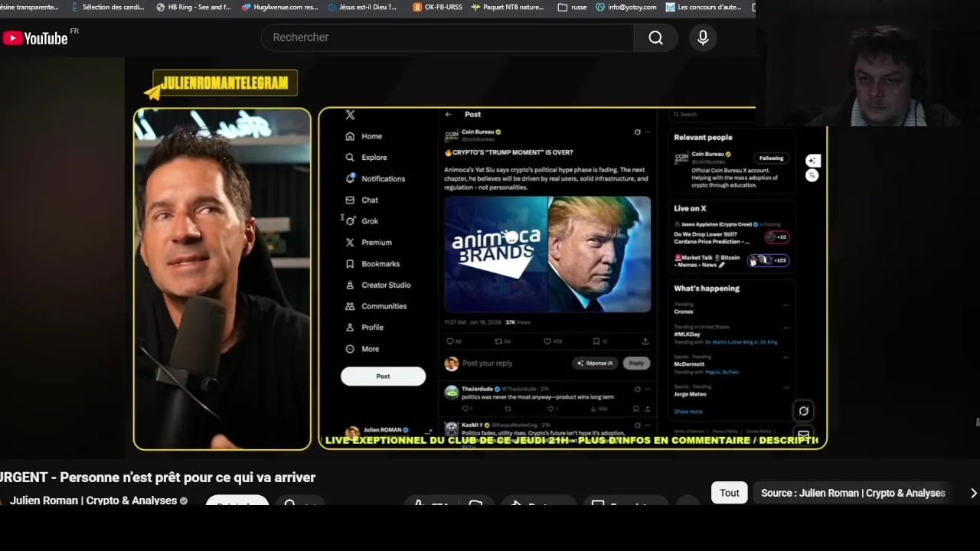The width and height of the screenshot is (980, 551).
Task: Click the X Search field at the top
Action: (712, 114)
